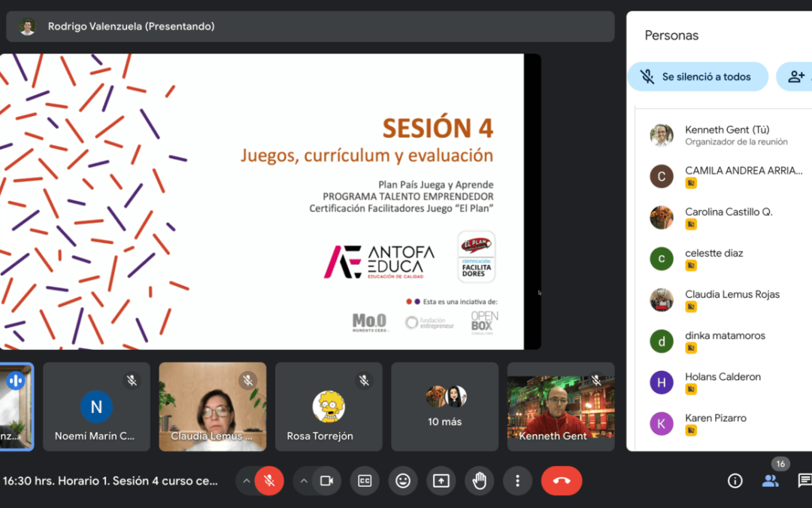Click the Personas panel heading

pos(671,35)
